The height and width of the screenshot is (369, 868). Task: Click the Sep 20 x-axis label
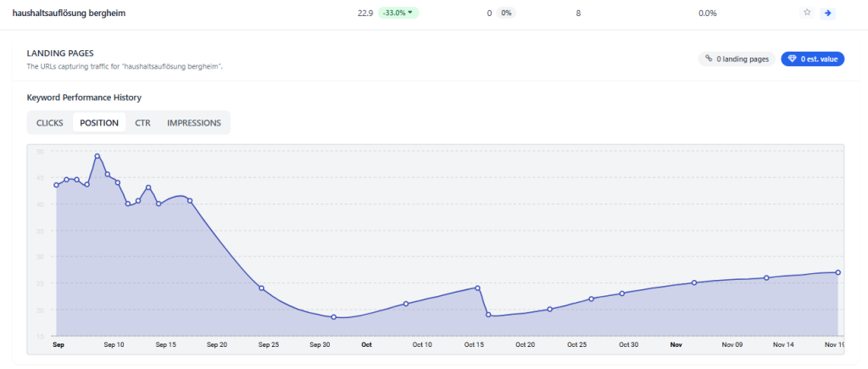tap(216, 344)
